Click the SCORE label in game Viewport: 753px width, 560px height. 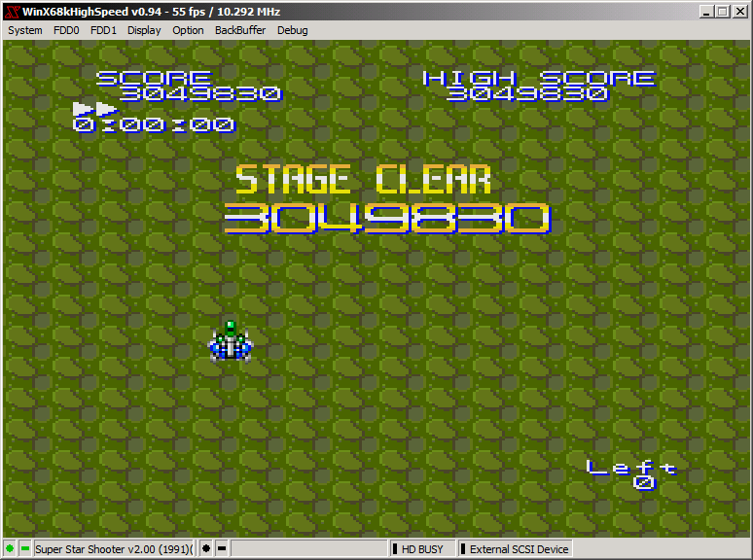[x=154, y=78]
